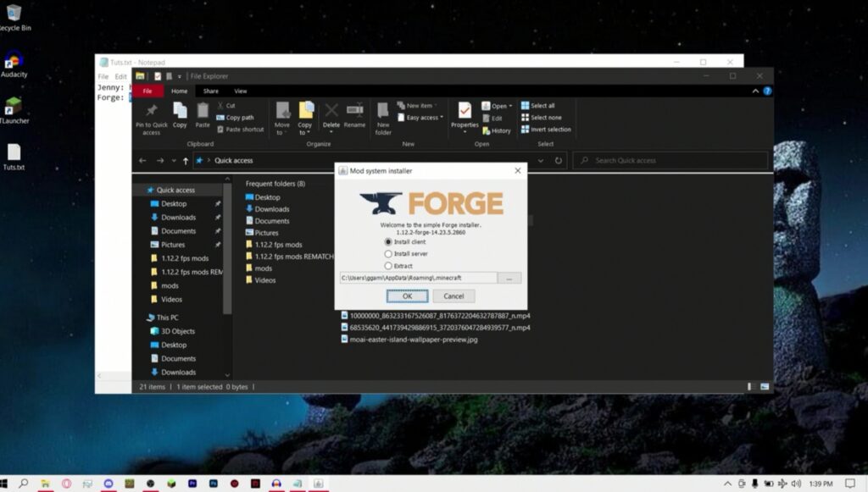Click the Refresh button in address bar
Image resolution: width=868 pixels, height=492 pixels.
pos(559,161)
